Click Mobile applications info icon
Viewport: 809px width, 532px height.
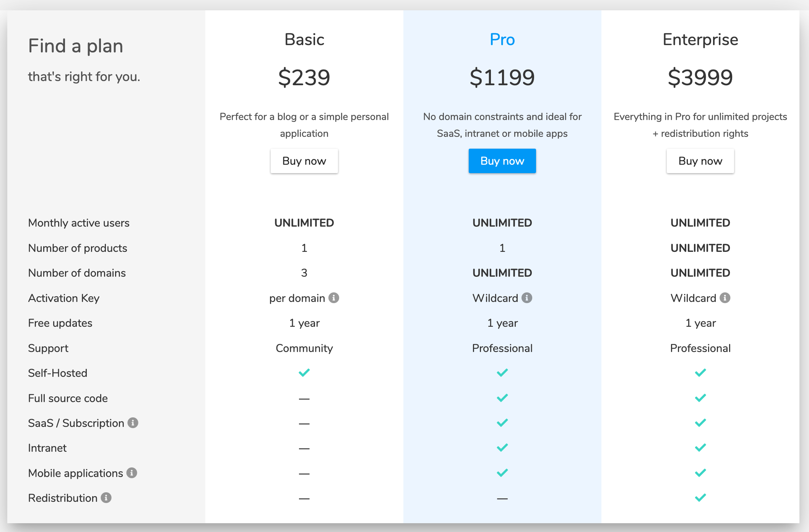click(132, 473)
